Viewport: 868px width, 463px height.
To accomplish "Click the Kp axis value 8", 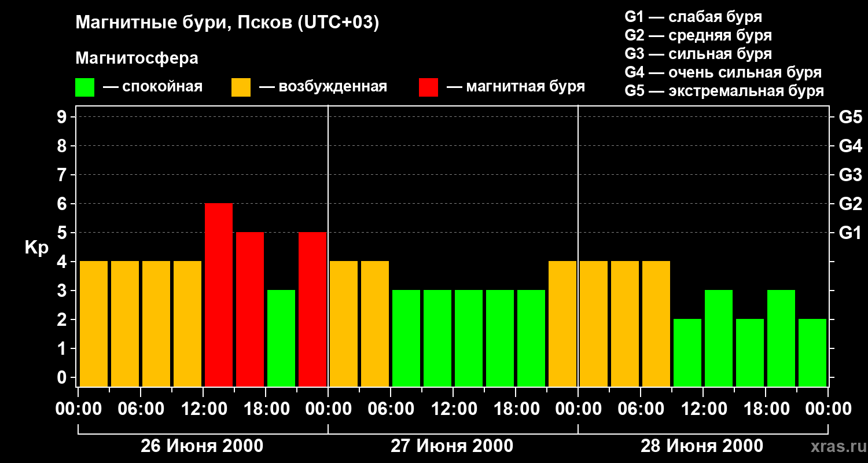I will pos(63,146).
